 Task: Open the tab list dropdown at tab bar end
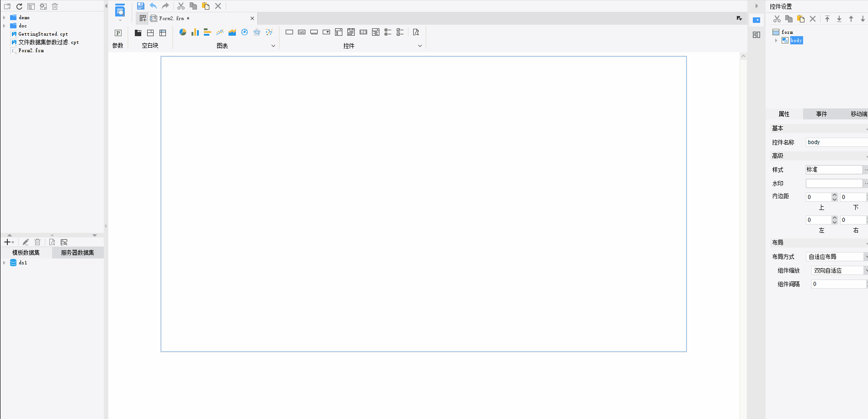pos(739,18)
